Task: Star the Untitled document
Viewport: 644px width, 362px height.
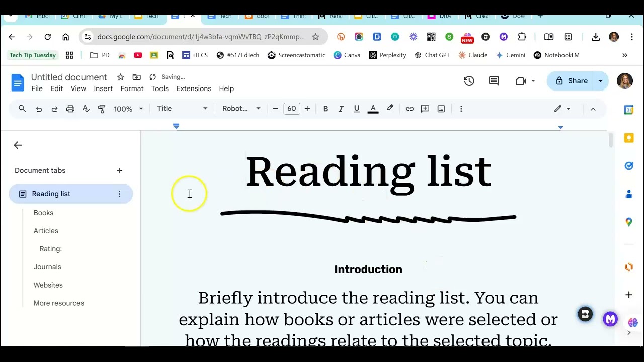Action: (x=121, y=77)
